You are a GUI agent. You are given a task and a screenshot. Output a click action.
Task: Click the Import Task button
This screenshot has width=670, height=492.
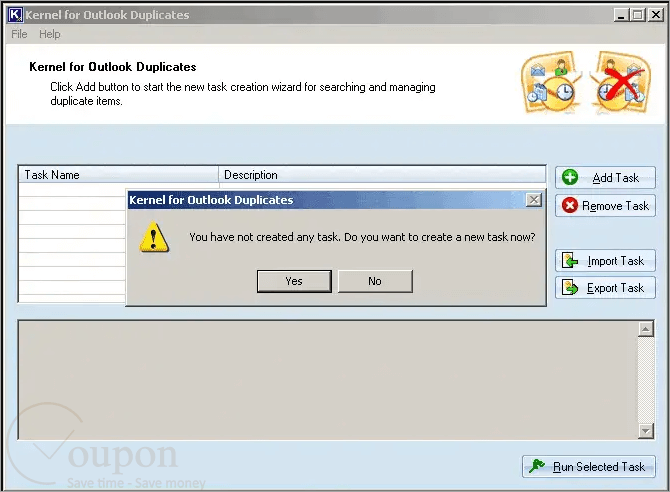[605, 260]
